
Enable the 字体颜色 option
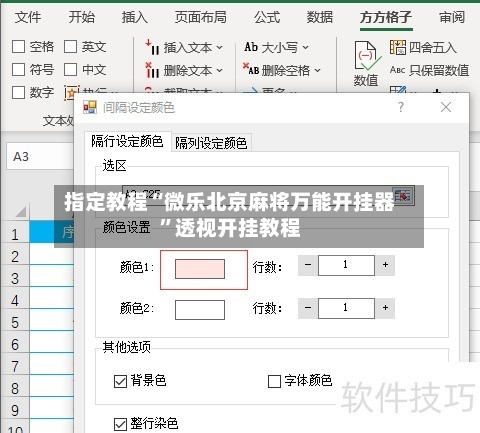[274, 381]
